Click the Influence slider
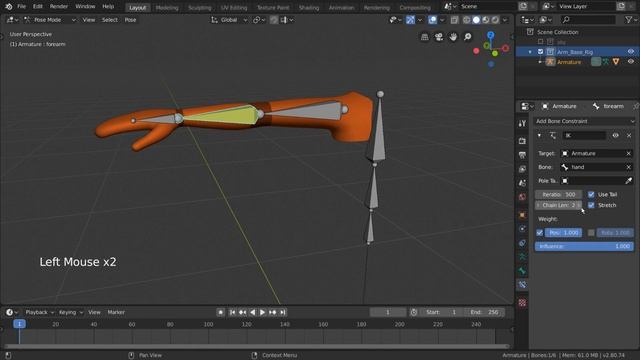Image resolution: width=640 pixels, height=360 pixels. 584,246
